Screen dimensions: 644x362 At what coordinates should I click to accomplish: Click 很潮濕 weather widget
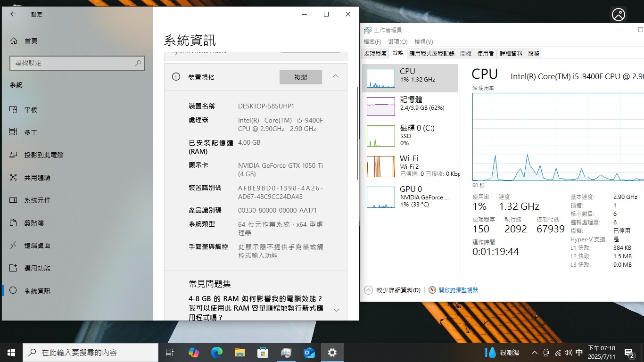tap(503, 353)
